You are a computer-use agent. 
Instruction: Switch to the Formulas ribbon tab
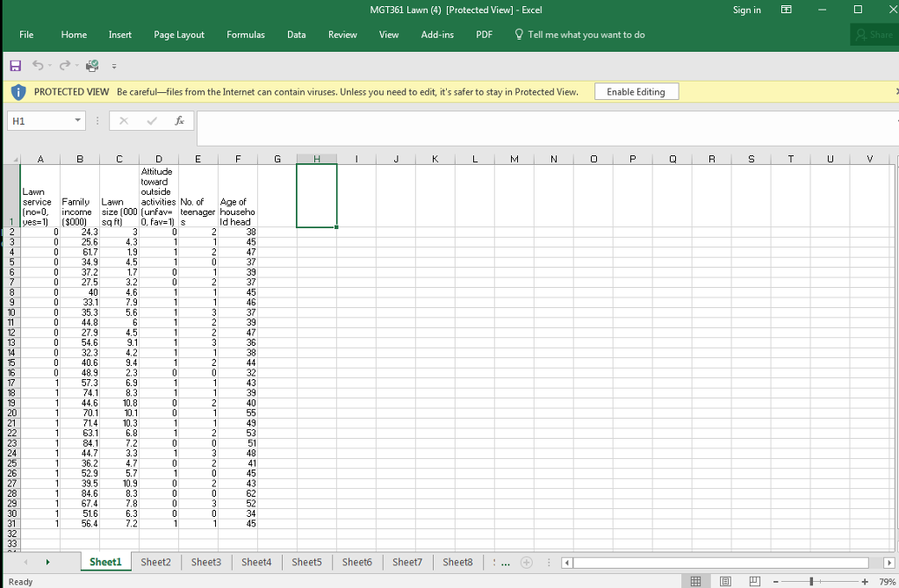click(245, 34)
